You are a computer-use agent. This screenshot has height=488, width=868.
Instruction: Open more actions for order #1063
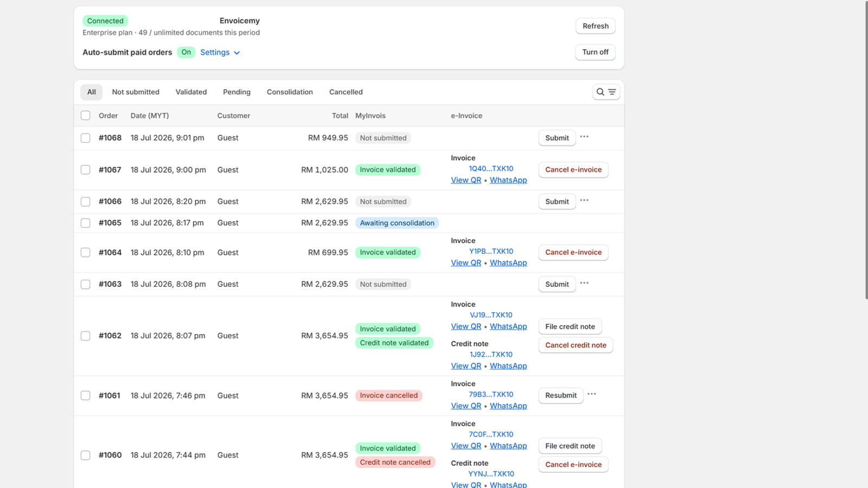pos(584,284)
